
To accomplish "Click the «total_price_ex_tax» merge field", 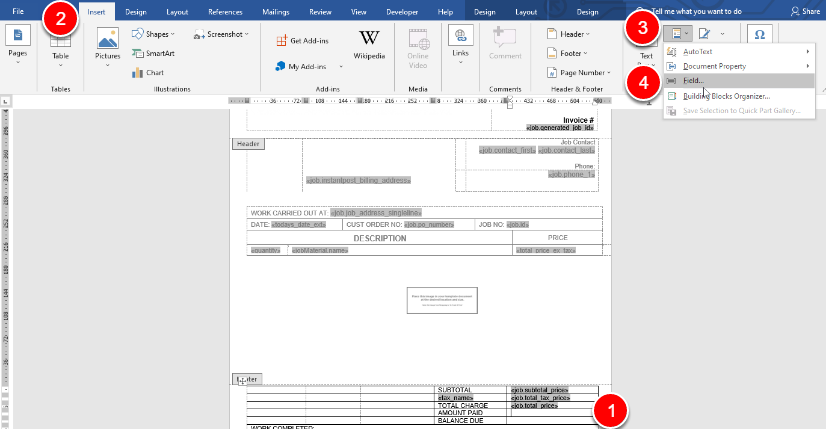I will (x=546, y=250).
